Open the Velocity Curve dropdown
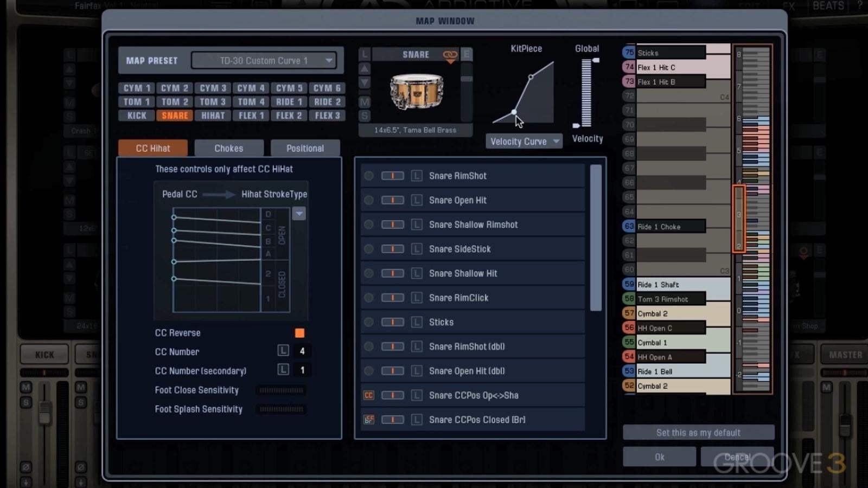 pos(524,142)
